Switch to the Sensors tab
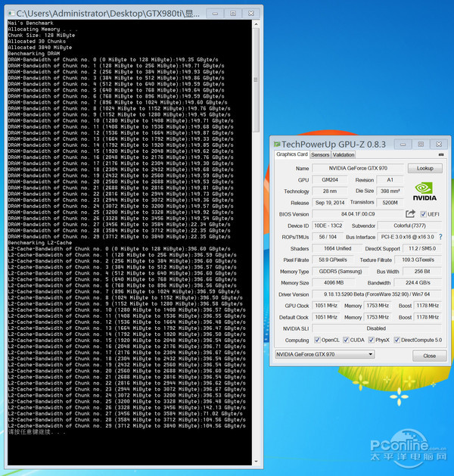 click(x=320, y=155)
